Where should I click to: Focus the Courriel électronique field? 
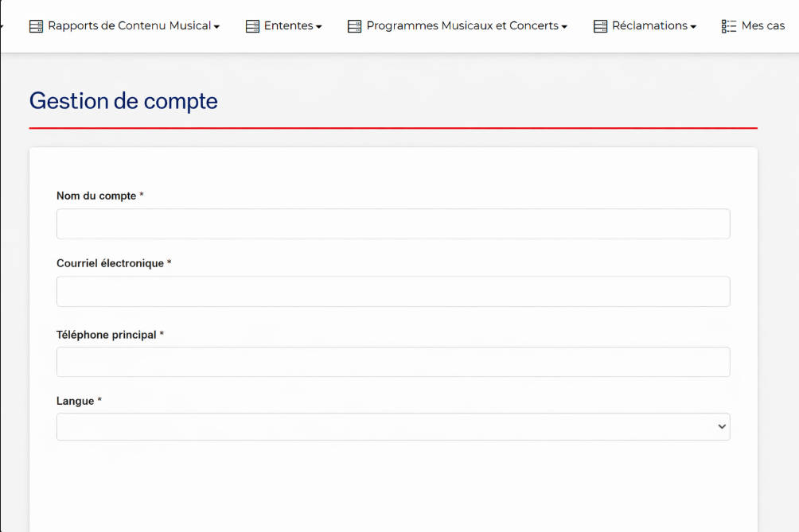click(x=393, y=292)
